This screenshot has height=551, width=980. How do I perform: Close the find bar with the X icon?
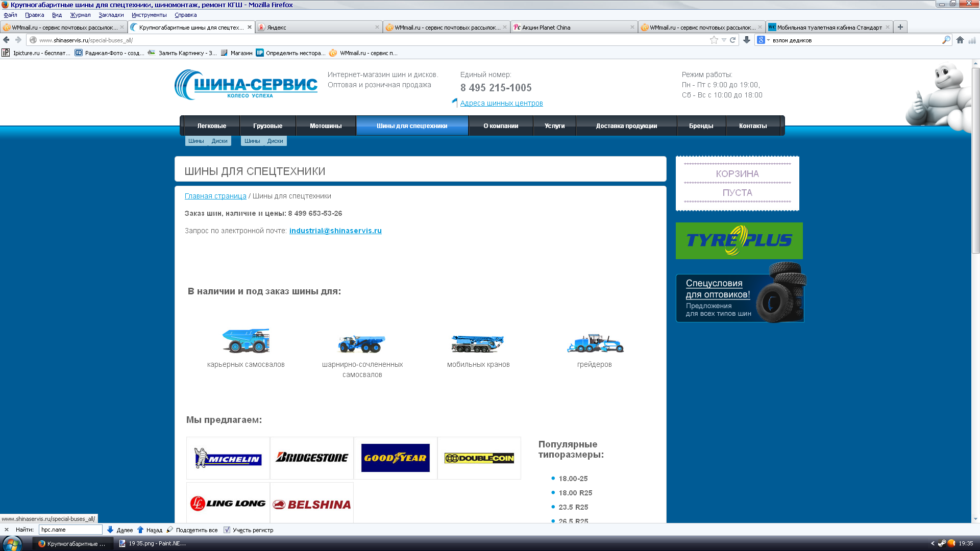tap(7, 530)
